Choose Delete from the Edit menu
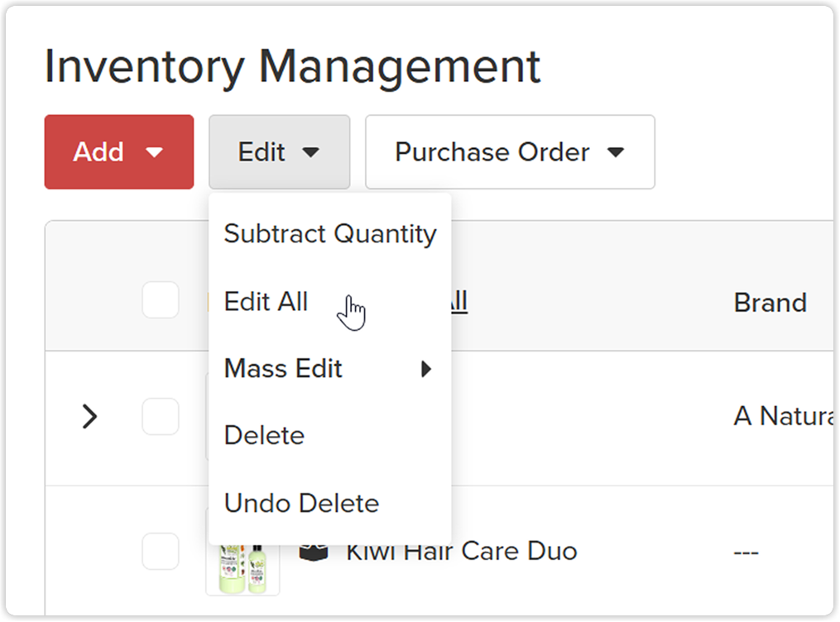The image size is (840, 622). pos(330,436)
